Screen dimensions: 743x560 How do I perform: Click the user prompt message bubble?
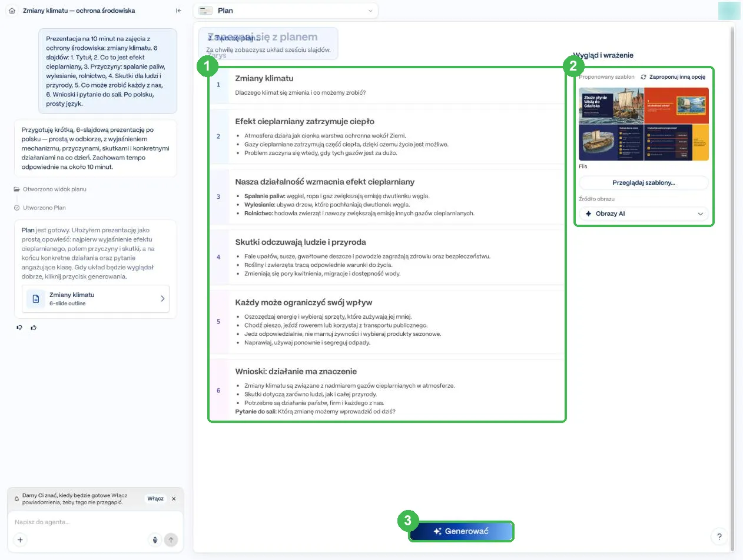tap(108, 71)
